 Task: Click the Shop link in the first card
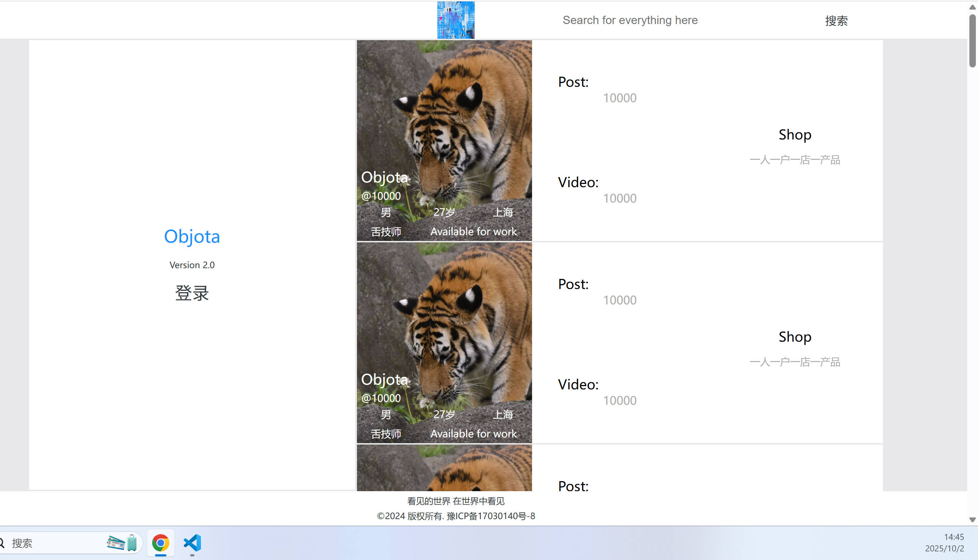[795, 134]
